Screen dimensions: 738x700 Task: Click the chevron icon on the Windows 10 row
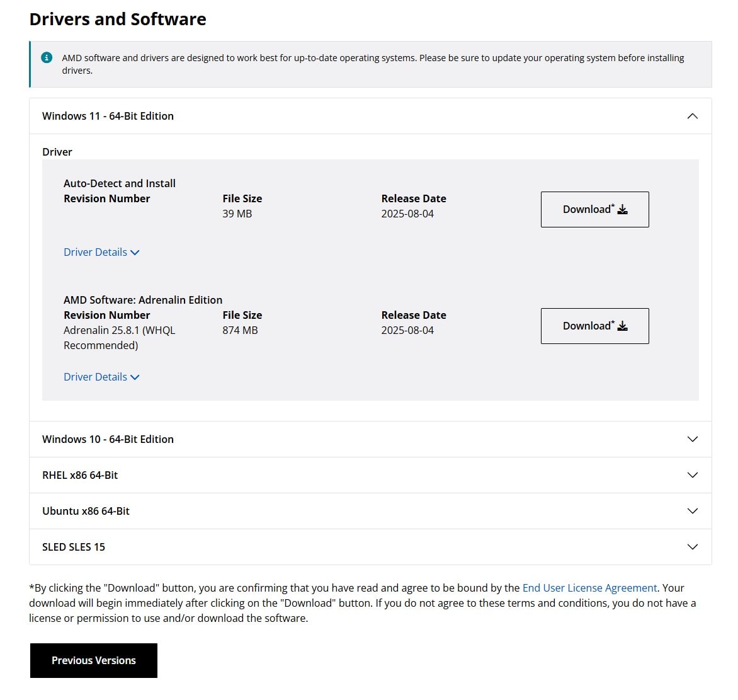tap(692, 439)
